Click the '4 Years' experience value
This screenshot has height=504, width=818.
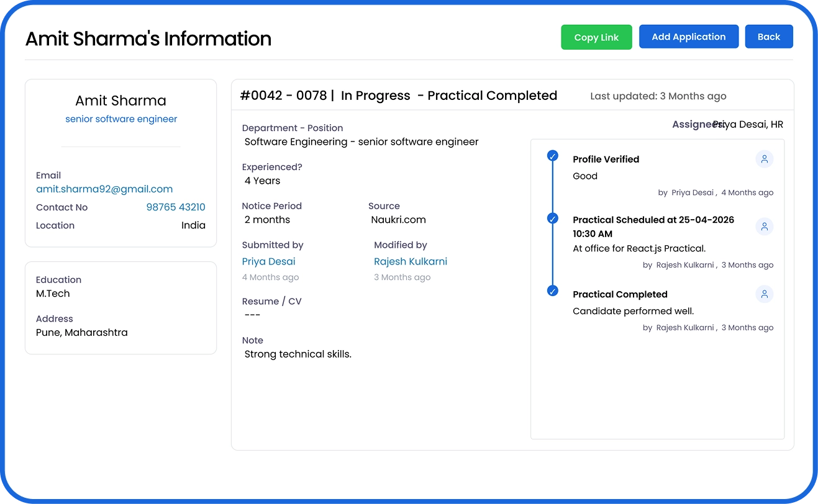tap(262, 181)
